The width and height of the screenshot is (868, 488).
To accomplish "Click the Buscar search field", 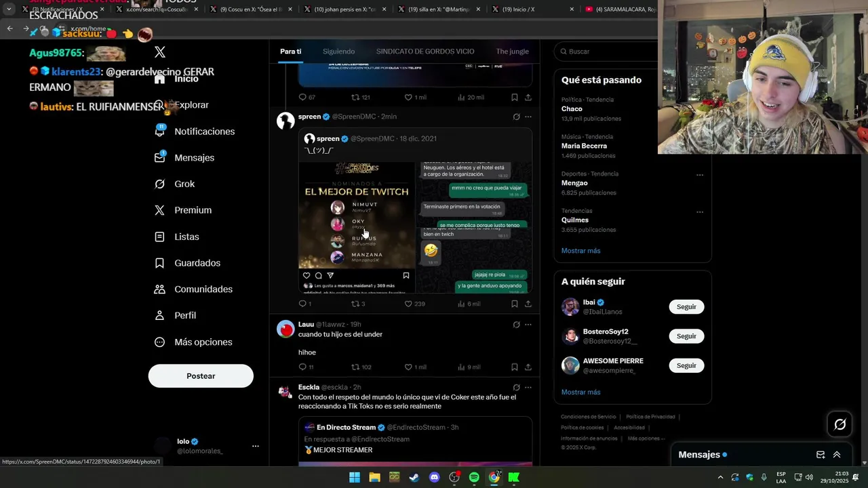I will tap(607, 52).
